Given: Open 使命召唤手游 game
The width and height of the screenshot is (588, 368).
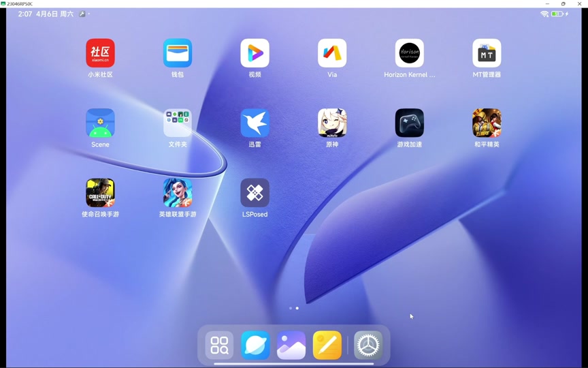Looking at the screenshot, I should [100, 193].
